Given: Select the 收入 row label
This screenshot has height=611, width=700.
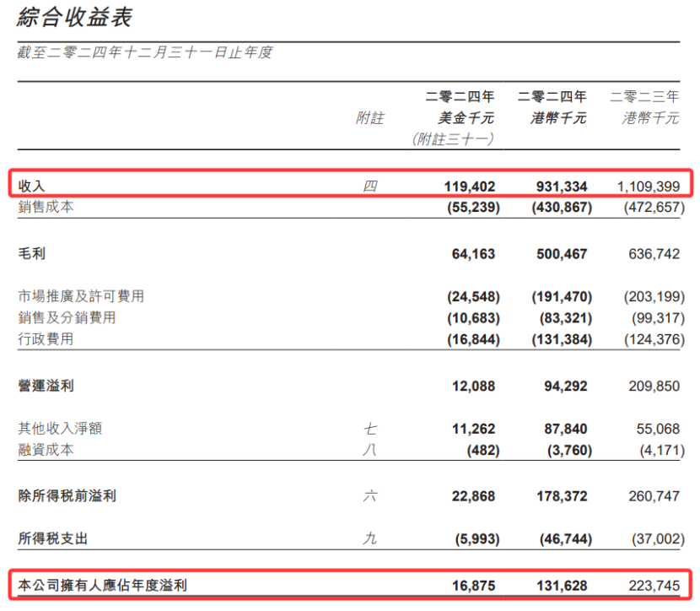Looking at the screenshot, I should pyautogui.click(x=31, y=186).
